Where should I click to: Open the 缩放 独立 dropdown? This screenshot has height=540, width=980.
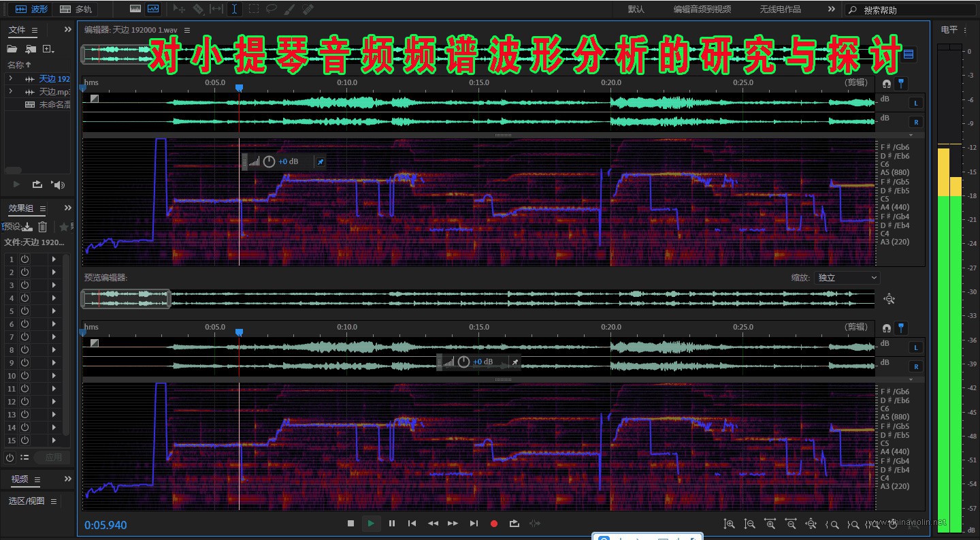pyautogui.click(x=847, y=278)
